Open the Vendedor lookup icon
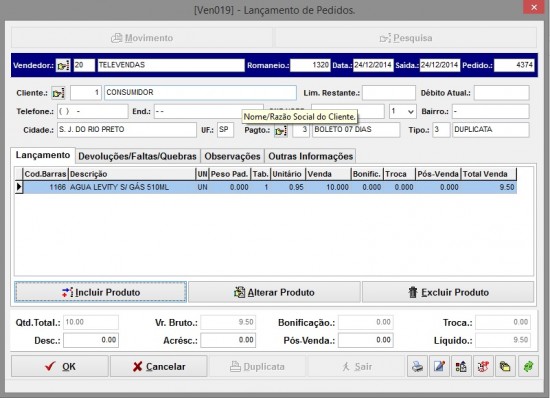Image resolution: width=550 pixels, height=398 pixels. (63, 65)
